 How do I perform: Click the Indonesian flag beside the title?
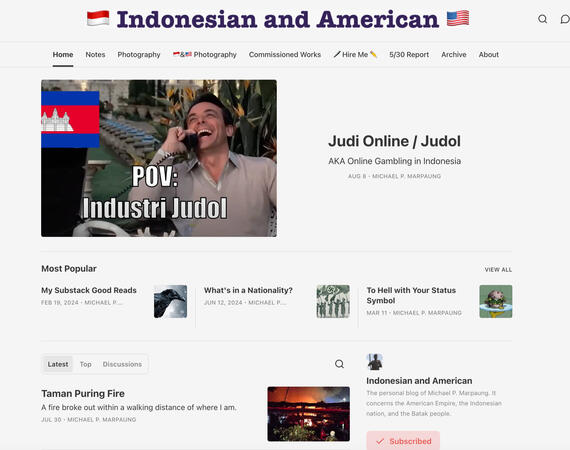98,19
